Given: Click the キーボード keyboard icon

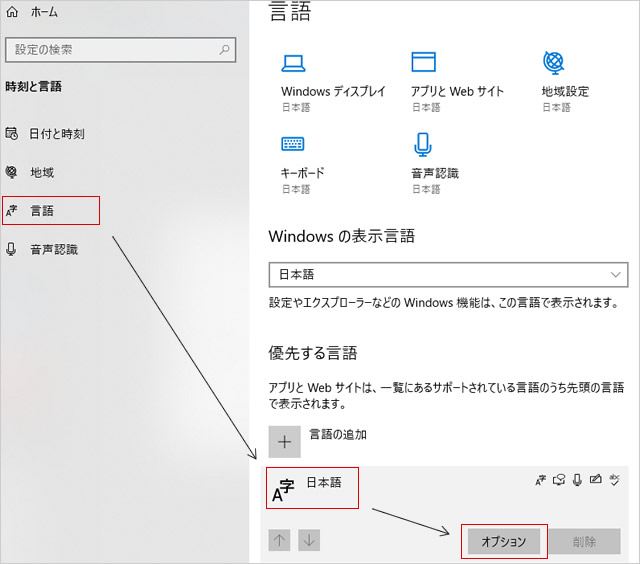Looking at the screenshot, I should (x=293, y=144).
